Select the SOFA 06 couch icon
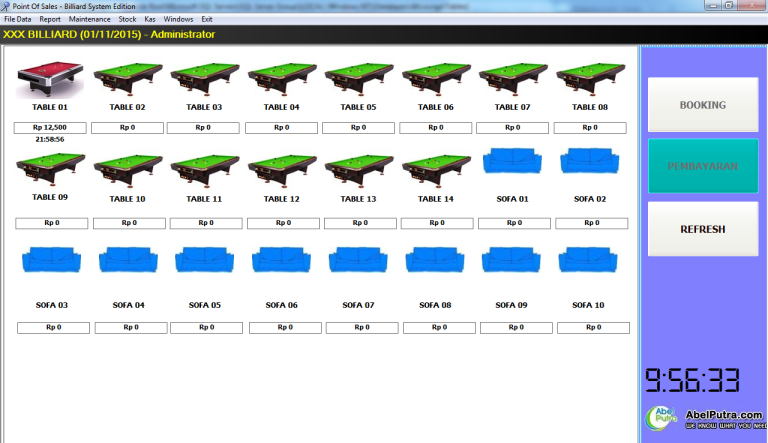This screenshot has height=443, width=768. 281,260
